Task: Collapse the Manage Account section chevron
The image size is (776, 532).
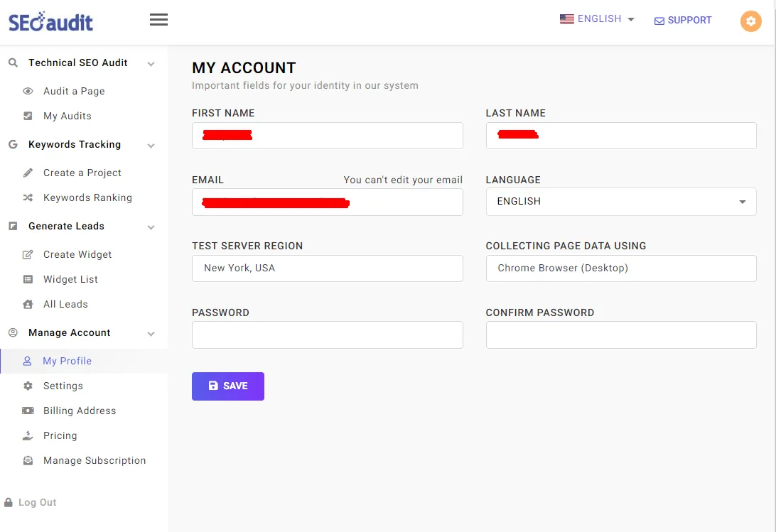Action: click(151, 334)
